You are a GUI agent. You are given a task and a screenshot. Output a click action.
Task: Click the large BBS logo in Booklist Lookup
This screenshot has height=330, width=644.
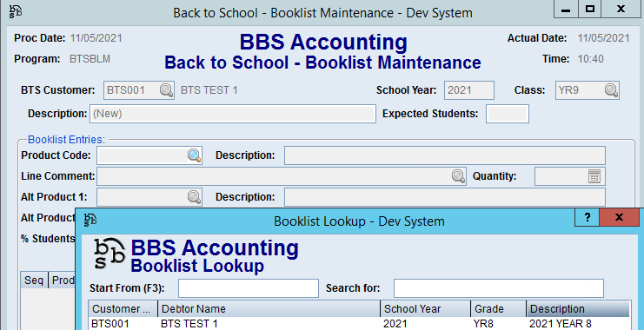(x=110, y=254)
